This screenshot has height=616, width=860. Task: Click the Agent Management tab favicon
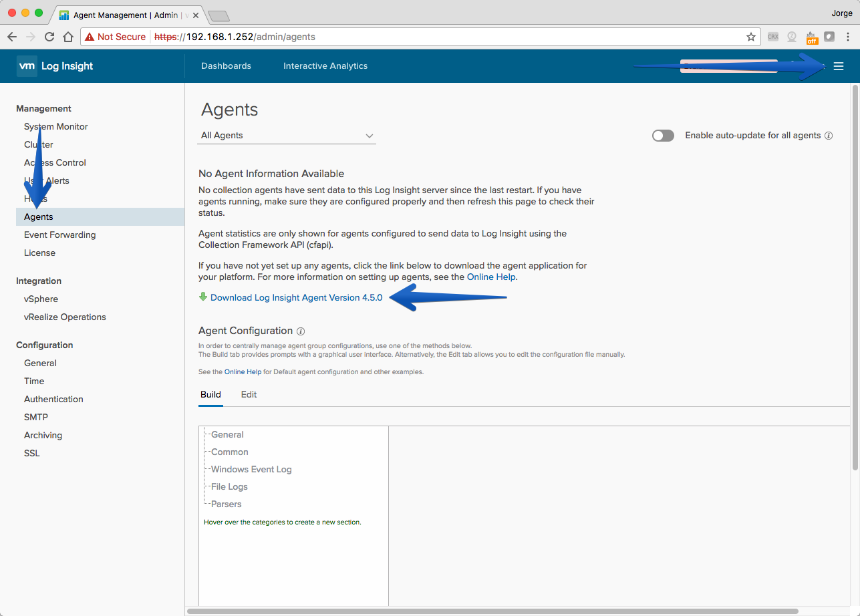pos(64,15)
